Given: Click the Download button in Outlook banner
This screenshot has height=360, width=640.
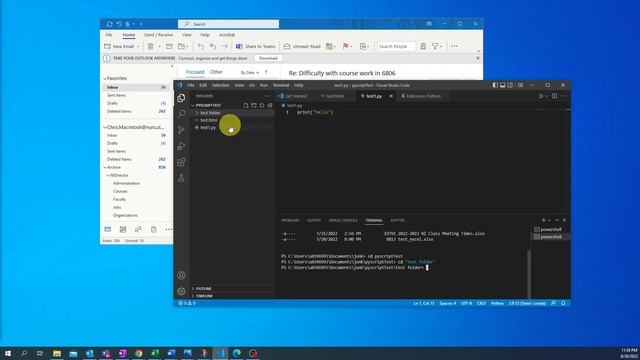Looking at the screenshot, I should click(268, 58).
